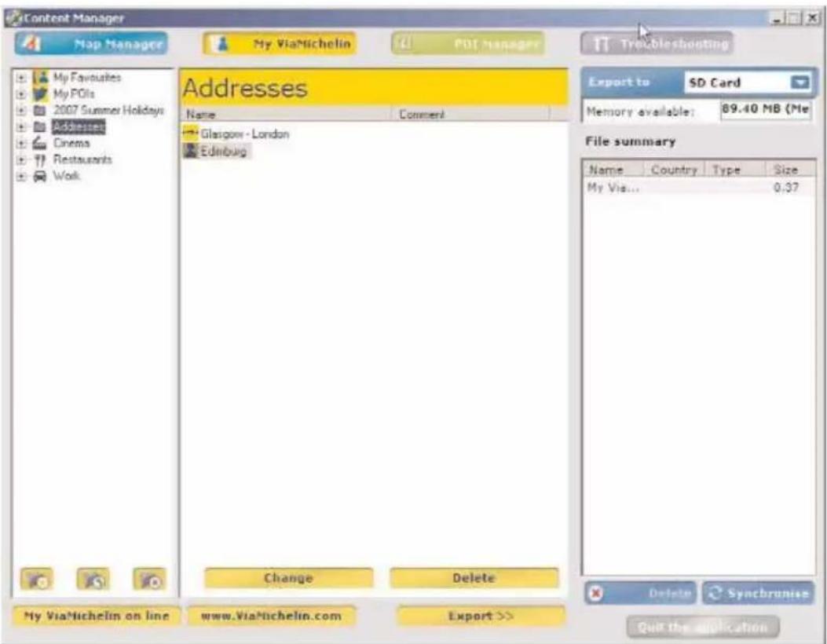The image size is (827, 644).
Task: Sort addresses by Comment column header
Action: point(471,114)
